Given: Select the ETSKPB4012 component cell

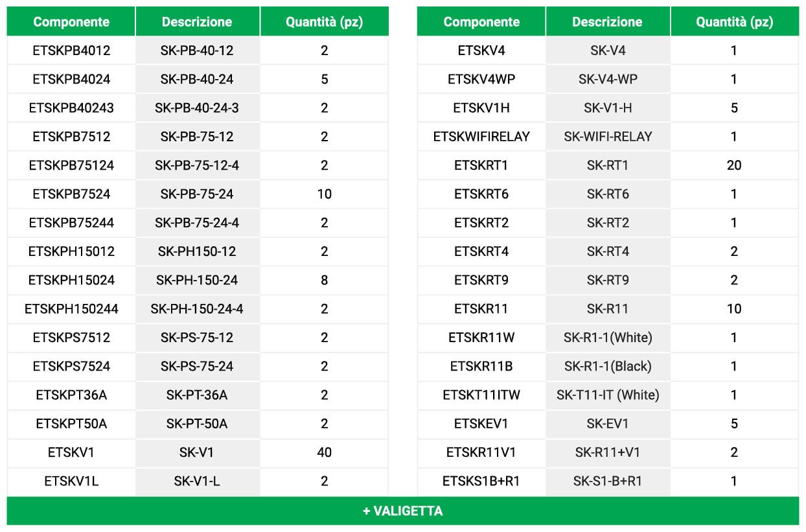Looking at the screenshot, I should pos(71,50).
